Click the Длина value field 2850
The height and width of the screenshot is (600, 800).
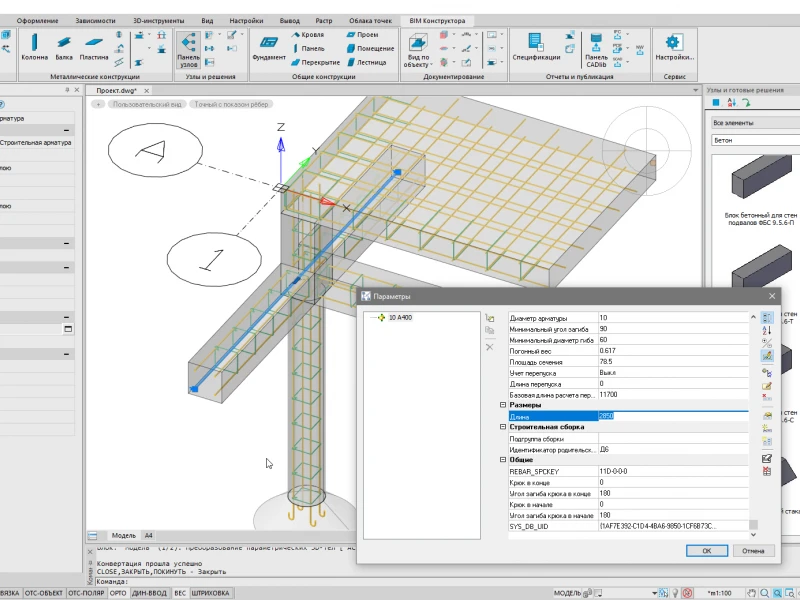(673, 416)
